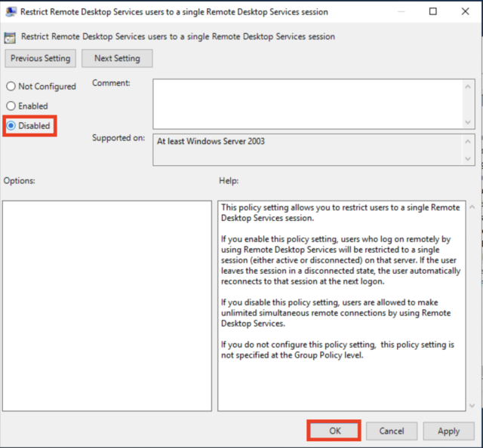This screenshot has height=448, width=483.
Task: Close the policy dialog window
Action: (465, 11)
